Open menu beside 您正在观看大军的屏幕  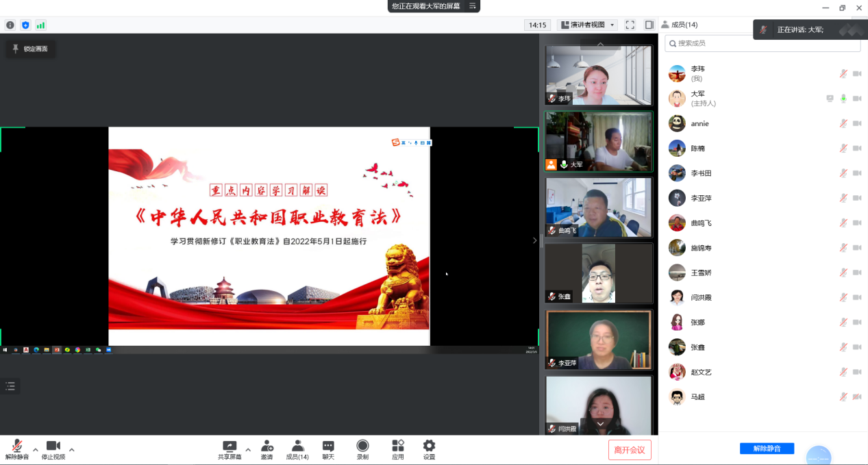point(472,6)
